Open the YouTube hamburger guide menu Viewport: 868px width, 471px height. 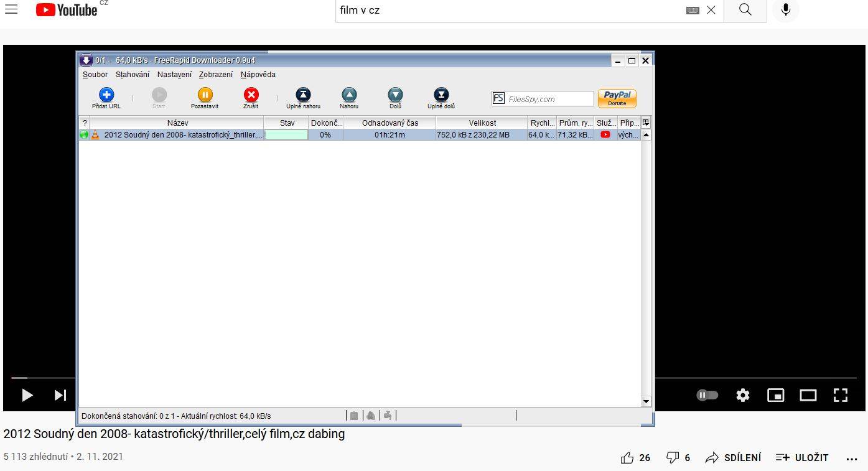coord(11,9)
